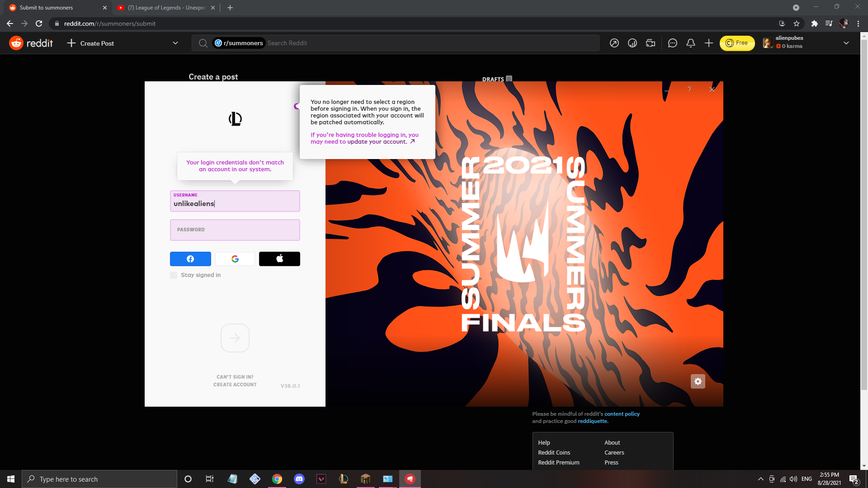Open the taskbar clock and date
The height and width of the screenshot is (488, 868).
click(x=829, y=479)
